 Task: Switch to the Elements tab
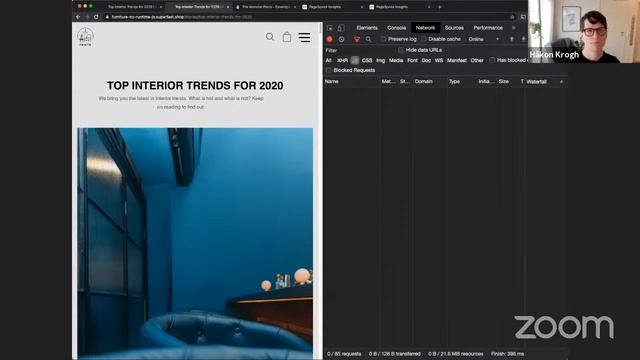pos(367,28)
